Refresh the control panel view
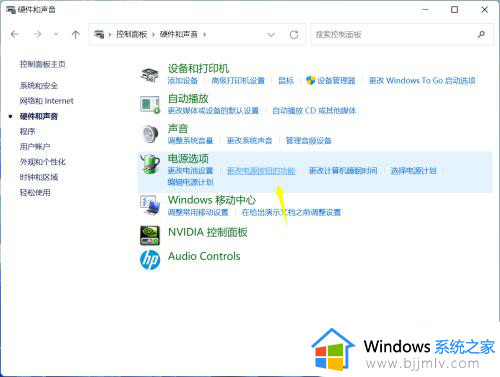 [294, 34]
